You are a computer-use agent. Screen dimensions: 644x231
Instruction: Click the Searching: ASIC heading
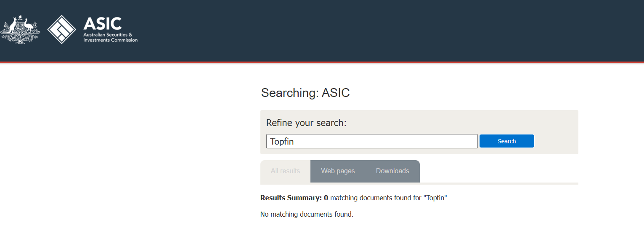[x=305, y=93]
